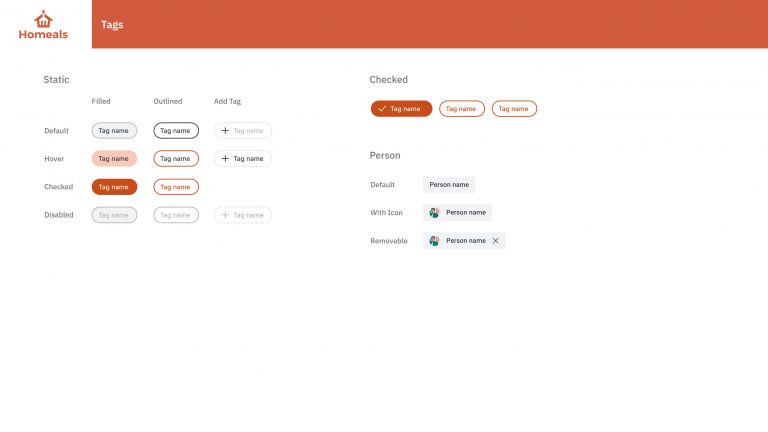Click the Default Person name tag
Viewport: 768px width, 432px height.
[449, 185]
